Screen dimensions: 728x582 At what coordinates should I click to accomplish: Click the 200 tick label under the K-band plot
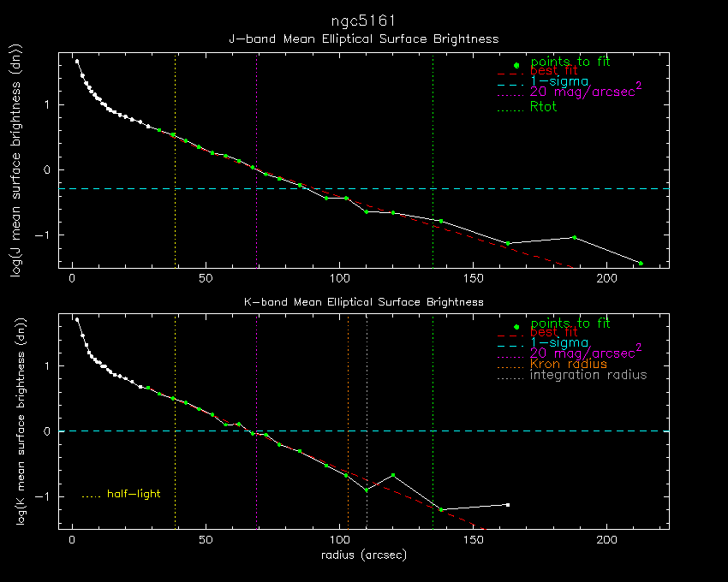pos(606,542)
